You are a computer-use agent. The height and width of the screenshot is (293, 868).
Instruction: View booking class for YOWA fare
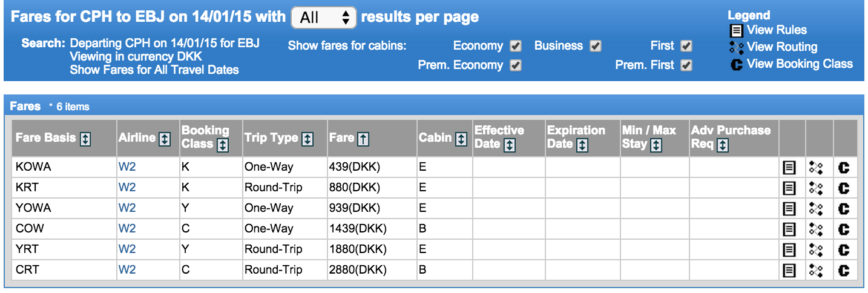point(844,209)
